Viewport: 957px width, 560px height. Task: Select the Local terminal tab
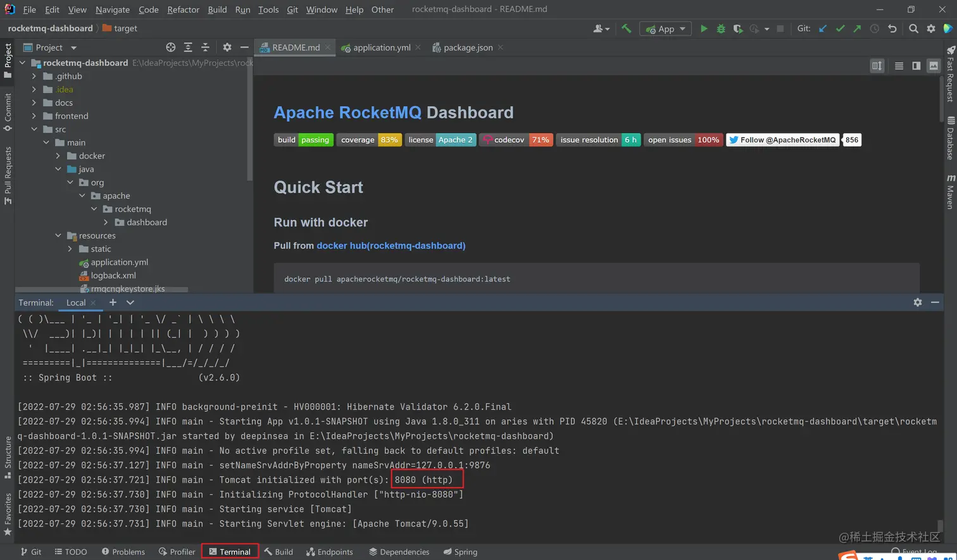76,302
